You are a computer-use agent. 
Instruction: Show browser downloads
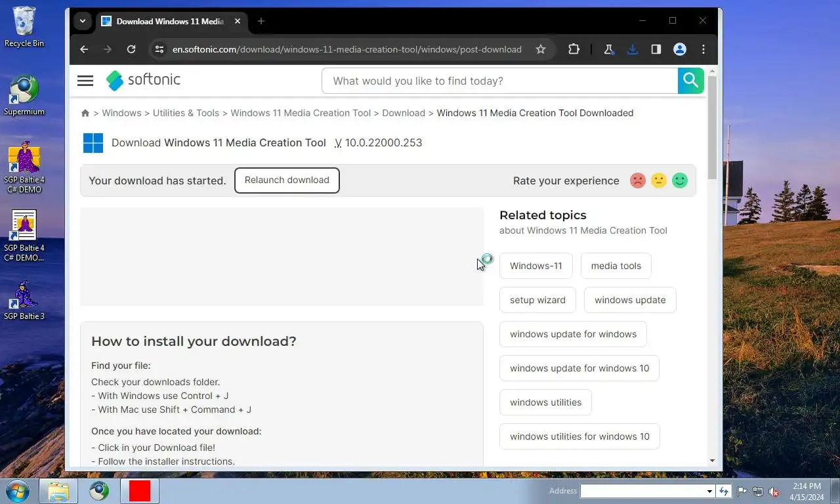coord(633,49)
